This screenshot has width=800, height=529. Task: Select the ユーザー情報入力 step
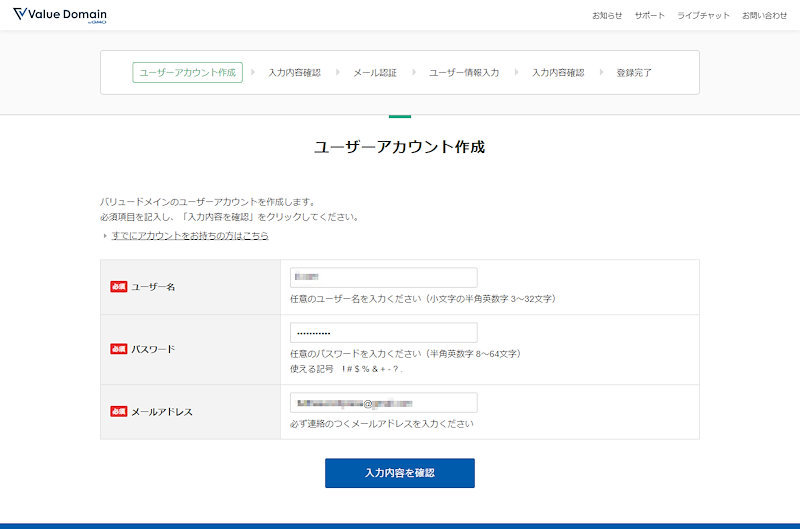[464, 73]
